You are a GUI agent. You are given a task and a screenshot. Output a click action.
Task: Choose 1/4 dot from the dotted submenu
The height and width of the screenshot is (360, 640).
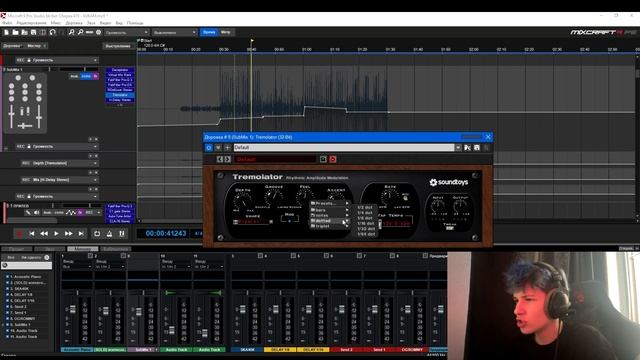pos(365,213)
